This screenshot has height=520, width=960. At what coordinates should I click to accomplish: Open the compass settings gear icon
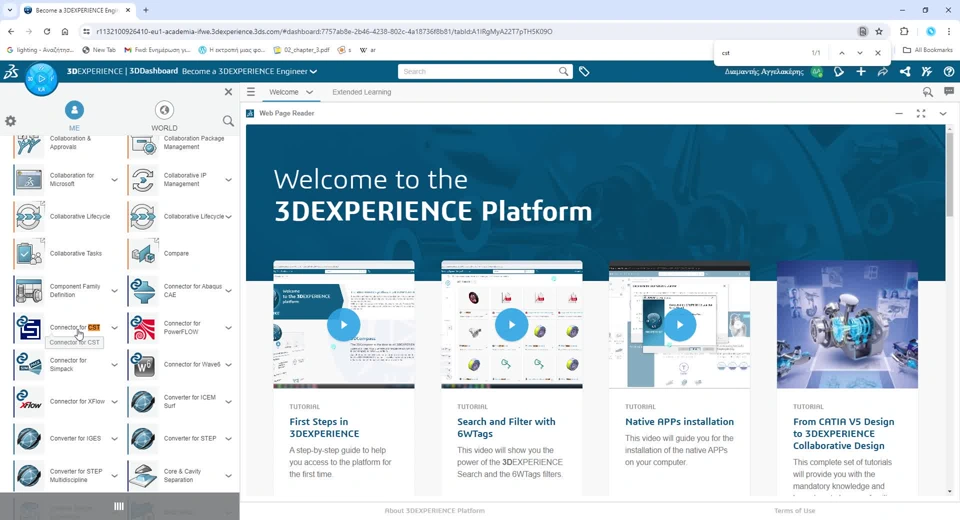tap(10, 121)
